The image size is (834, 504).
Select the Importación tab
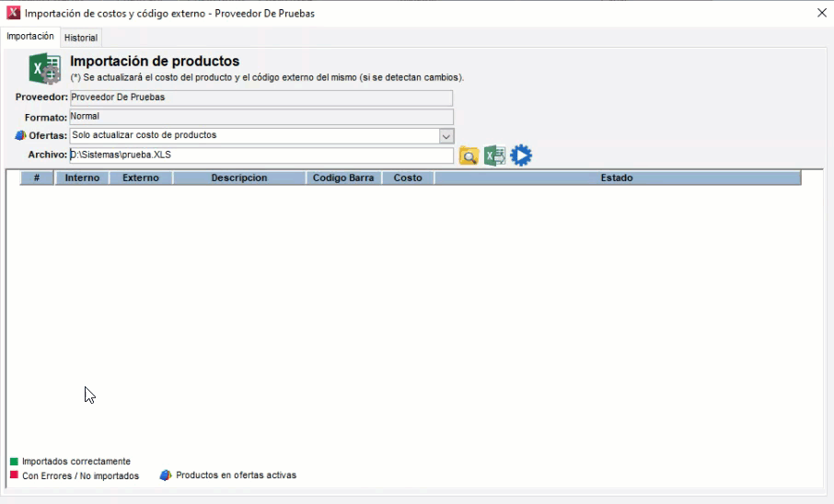coord(30,37)
